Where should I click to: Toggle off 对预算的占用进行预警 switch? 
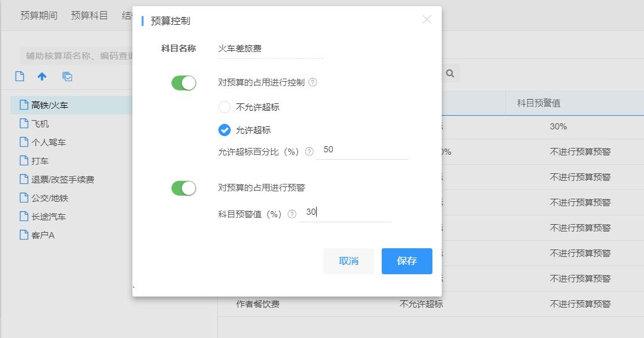coord(184,188)
